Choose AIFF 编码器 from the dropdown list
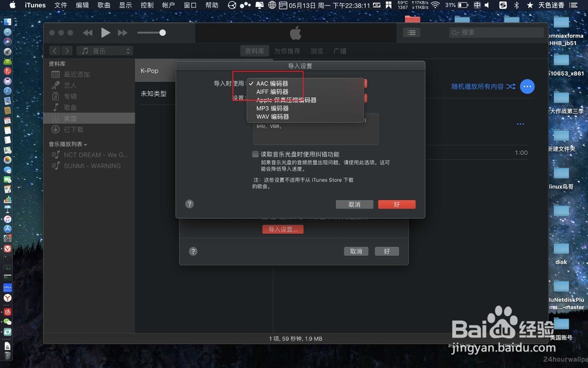Viewport: 588px width, 368px height. [x=305, y=92]
